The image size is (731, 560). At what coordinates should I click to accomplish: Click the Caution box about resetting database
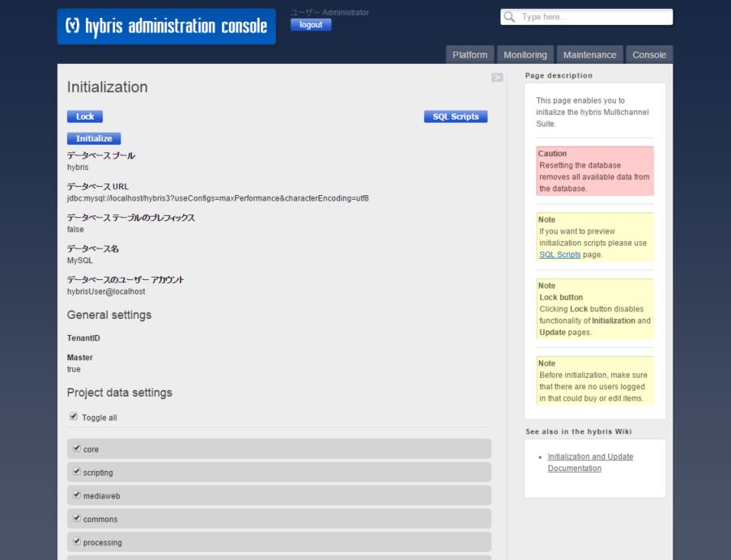[595, 171]
